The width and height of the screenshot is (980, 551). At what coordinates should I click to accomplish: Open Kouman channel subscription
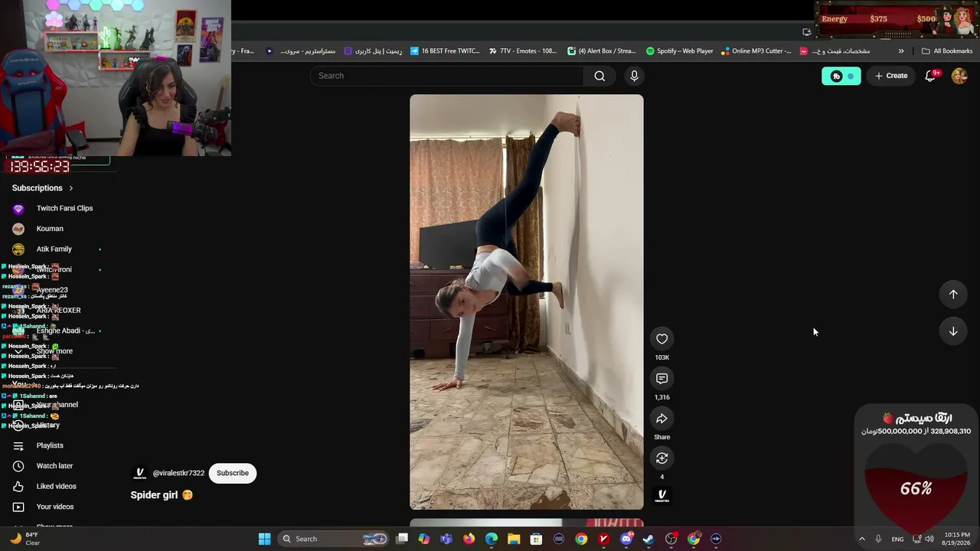coord(50,229)
